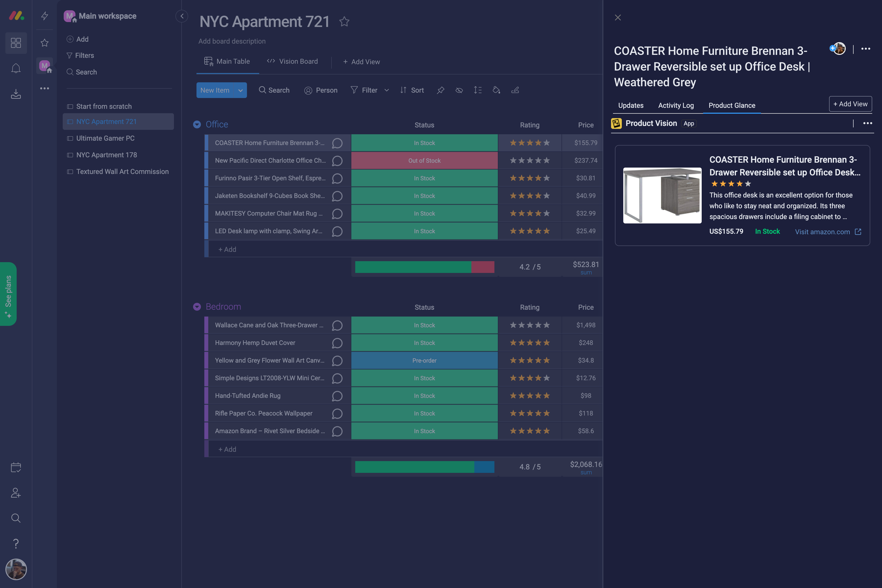Open the Inbox from the left sidebar
Screen dimensions: 882x588
(x=16, y=94)
